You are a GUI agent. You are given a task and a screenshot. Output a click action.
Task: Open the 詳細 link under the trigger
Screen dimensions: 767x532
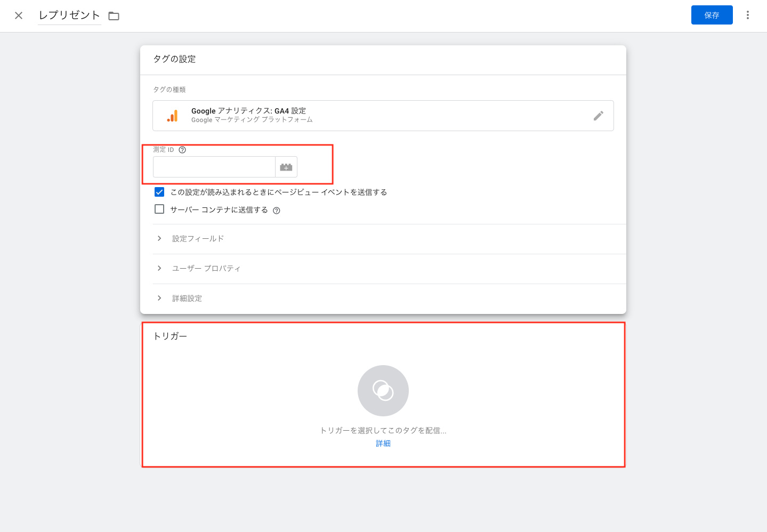coord(383,444)
